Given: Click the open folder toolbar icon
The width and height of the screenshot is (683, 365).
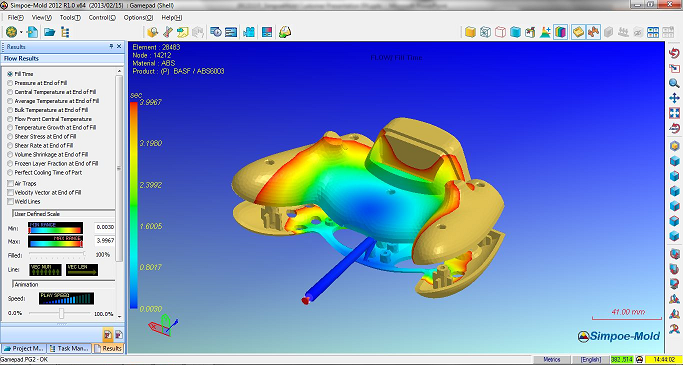Looking at the screenshot, I should coord(49,32).
